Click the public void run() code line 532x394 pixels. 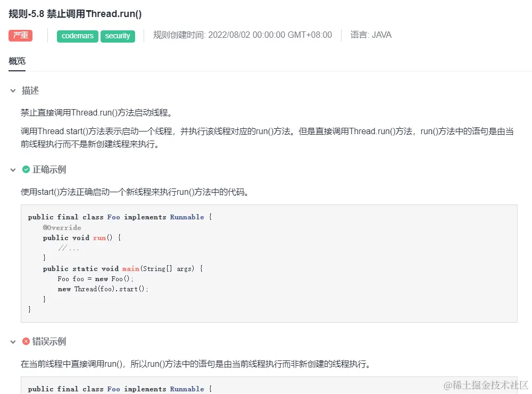click(x=82, y=238)
